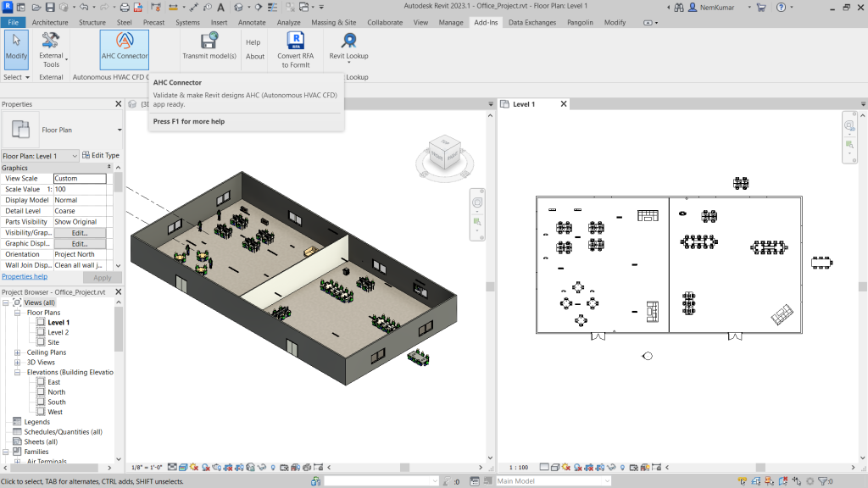868x488 pixels.
Task: Toggle Select Links in the status bar
Action: coord(742,481)
